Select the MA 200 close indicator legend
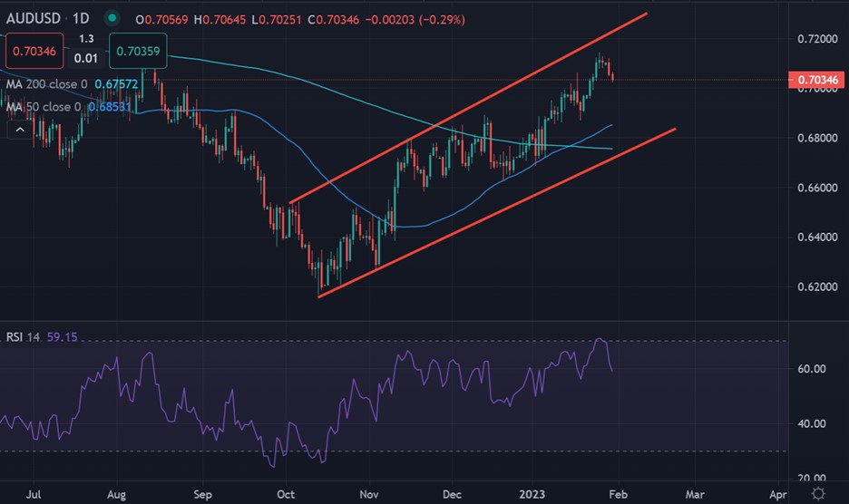The width and height of the screenshot is (849, 504). tap(46, 84)
